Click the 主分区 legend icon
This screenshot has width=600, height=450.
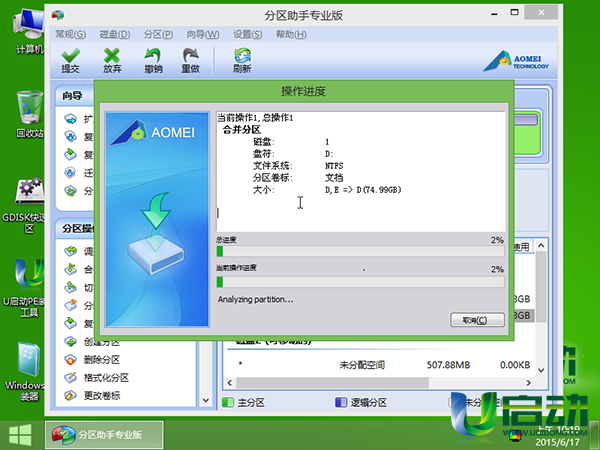228,402
